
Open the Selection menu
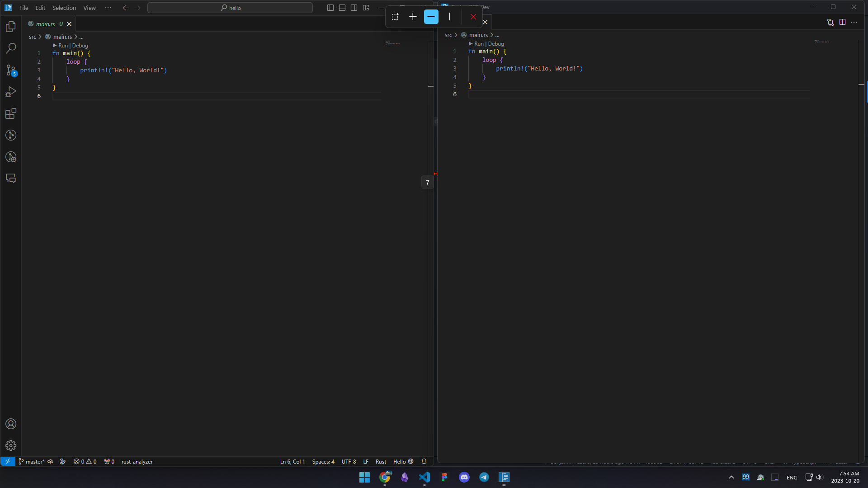(64, 8)
